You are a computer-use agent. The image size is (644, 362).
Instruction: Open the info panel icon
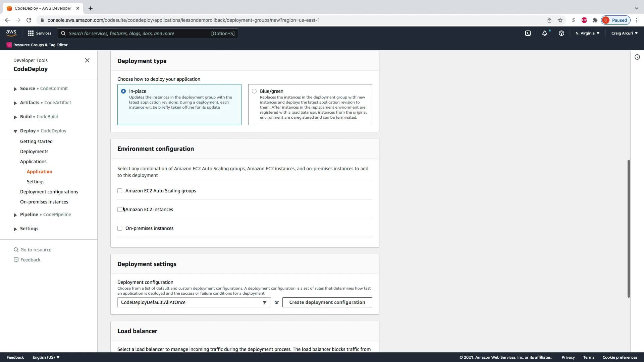click(x=637, y=57)
